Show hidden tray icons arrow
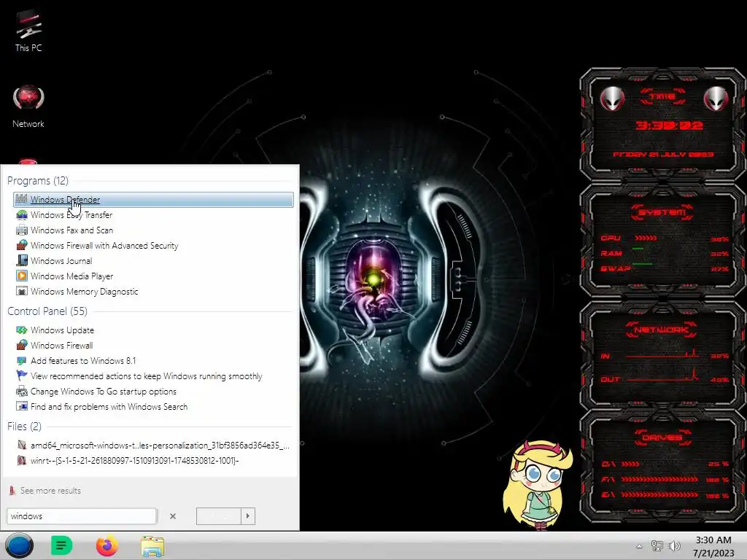This screenshot has width=747, height=560. pos(639,546)
